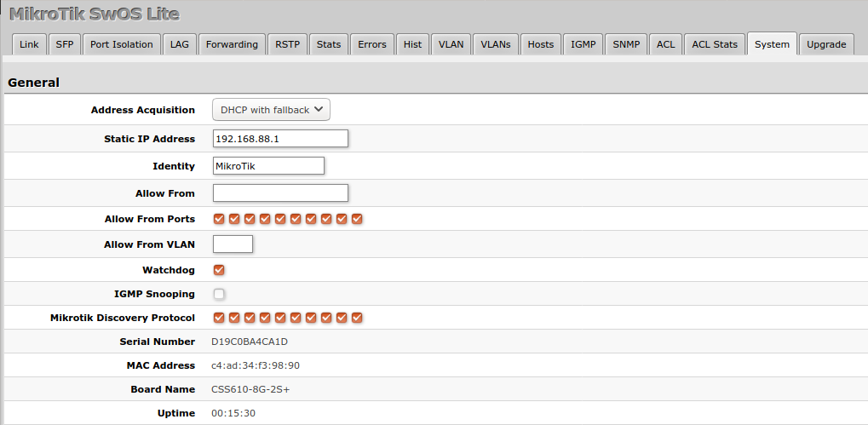Toggle second Allow From Ports checkbox

[x=234, y=219]
